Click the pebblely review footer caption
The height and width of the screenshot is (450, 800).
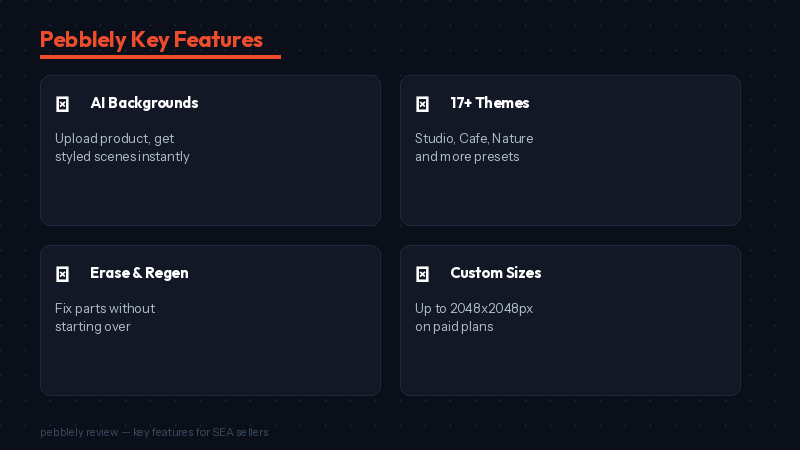[x=154, y=432]
